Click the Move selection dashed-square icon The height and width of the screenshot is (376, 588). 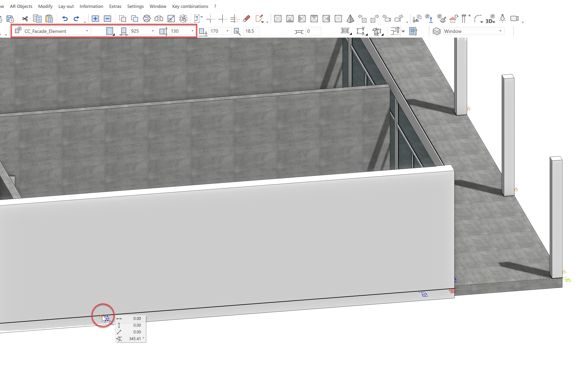(x=122, y=19)
